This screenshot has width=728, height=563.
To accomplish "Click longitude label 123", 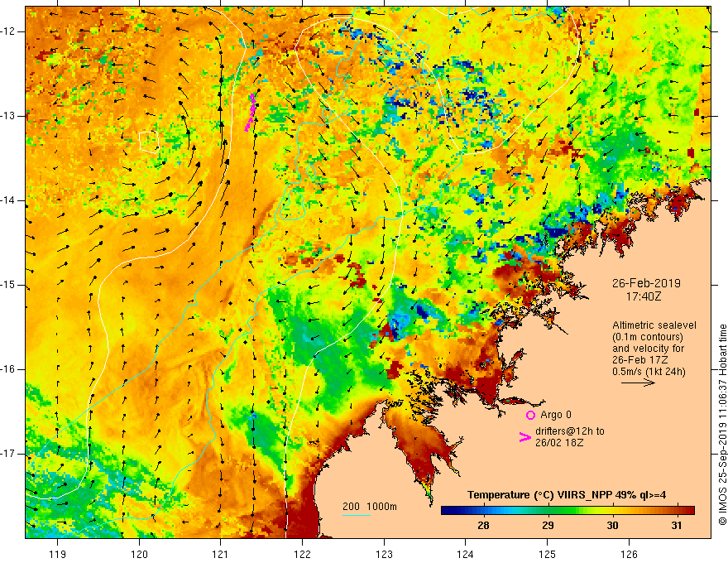I will click(x=384, y=554).
